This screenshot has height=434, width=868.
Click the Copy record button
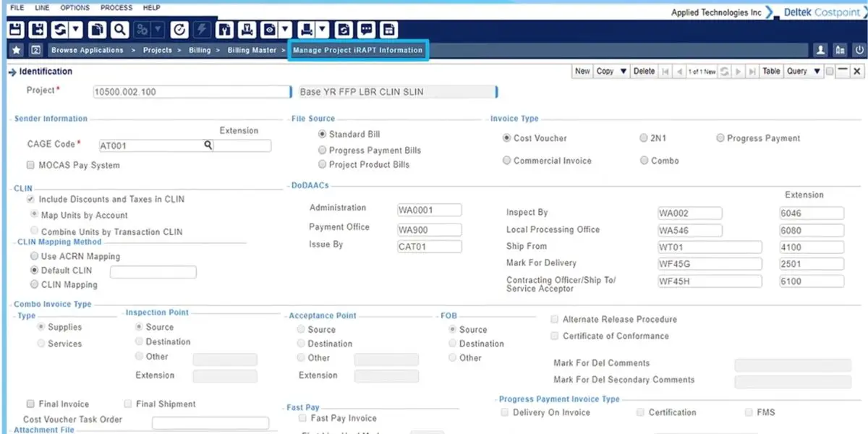coord(605,72)
